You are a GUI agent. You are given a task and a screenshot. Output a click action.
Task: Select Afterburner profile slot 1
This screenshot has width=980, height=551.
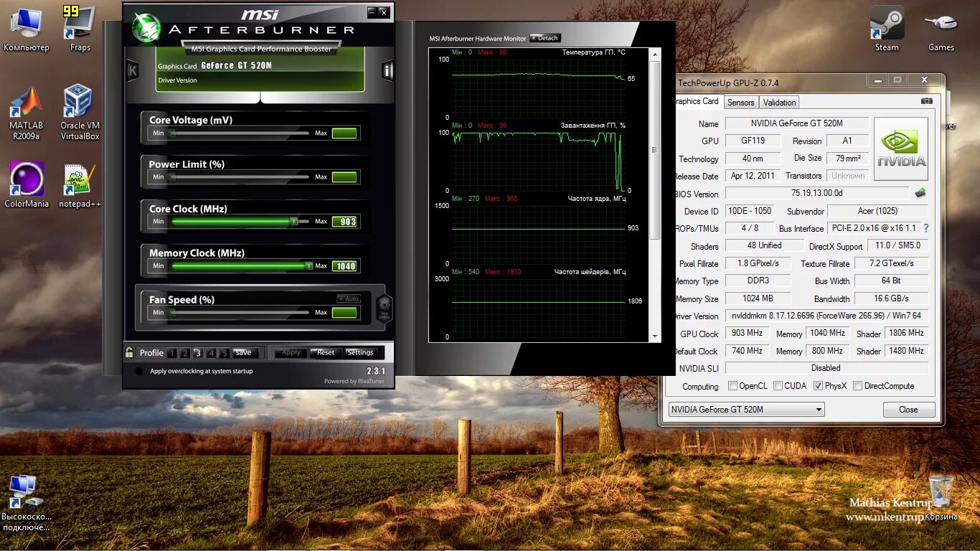[x=171, y=353]
